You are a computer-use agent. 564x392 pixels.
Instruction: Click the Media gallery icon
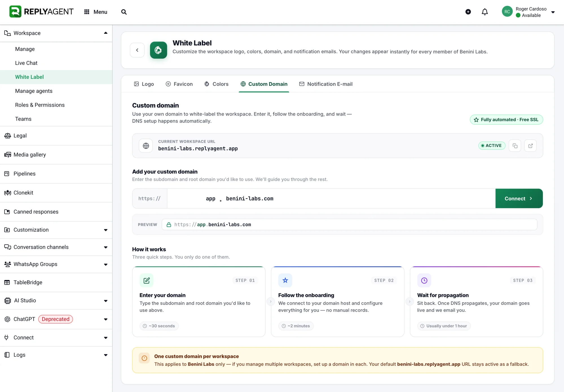point(8,155)
